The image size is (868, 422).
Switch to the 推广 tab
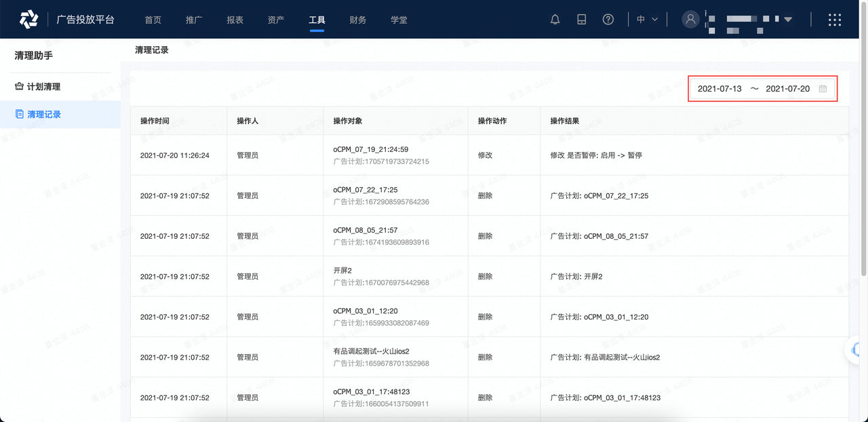pos(194,20)
